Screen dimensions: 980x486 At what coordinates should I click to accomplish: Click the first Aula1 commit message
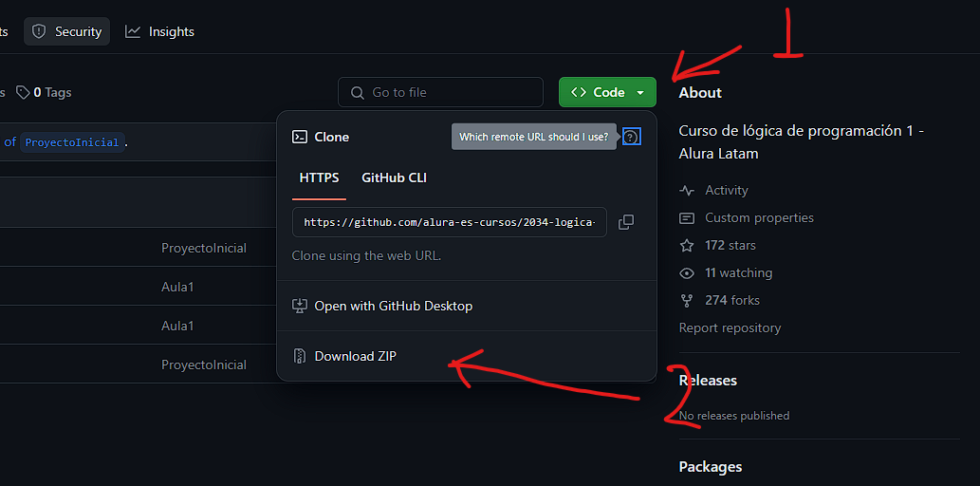click(177, 287)
